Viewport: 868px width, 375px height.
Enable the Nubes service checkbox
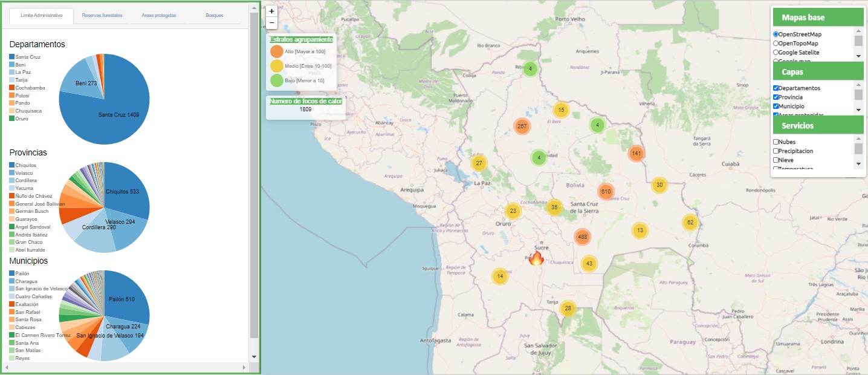776,142
